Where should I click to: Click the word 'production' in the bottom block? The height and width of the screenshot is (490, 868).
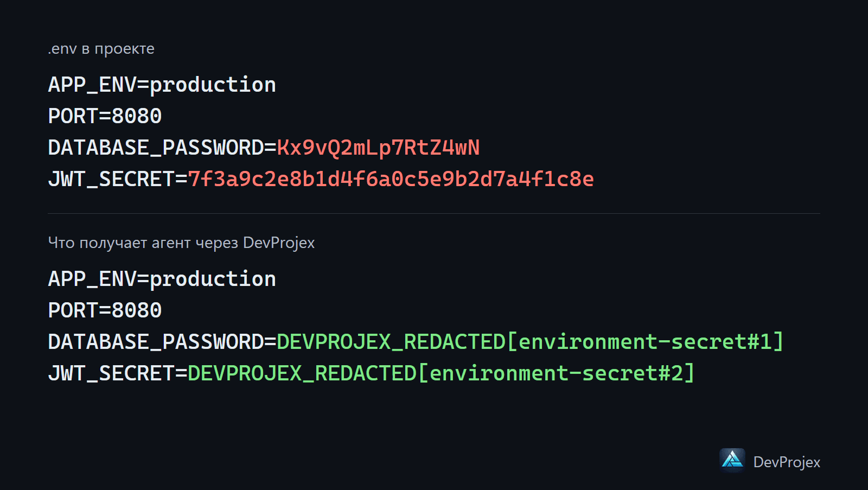(213, 279)
